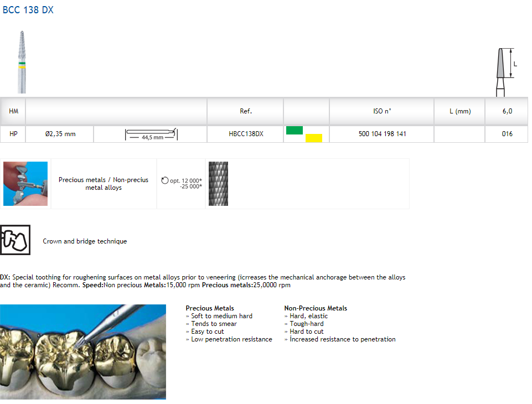
Task: Click the L (mm) column header
Action: point(459,111)
